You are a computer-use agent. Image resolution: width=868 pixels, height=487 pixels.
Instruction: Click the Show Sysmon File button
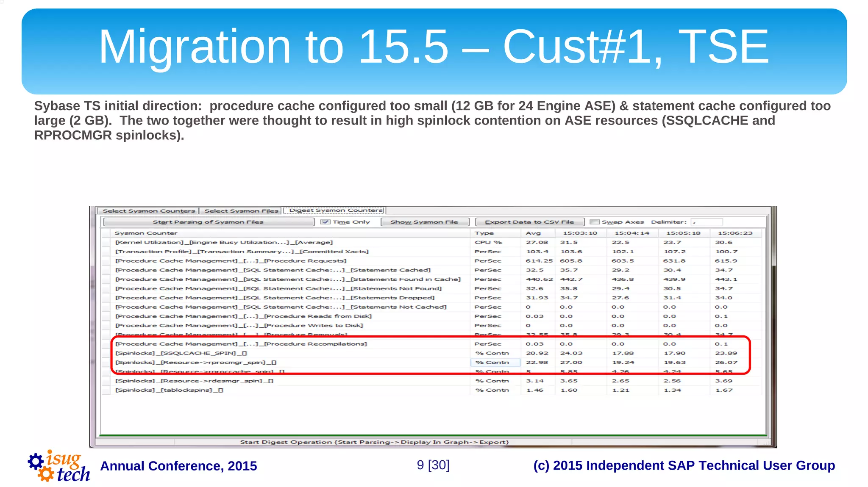pyautogui.click(x=425, y=222)
